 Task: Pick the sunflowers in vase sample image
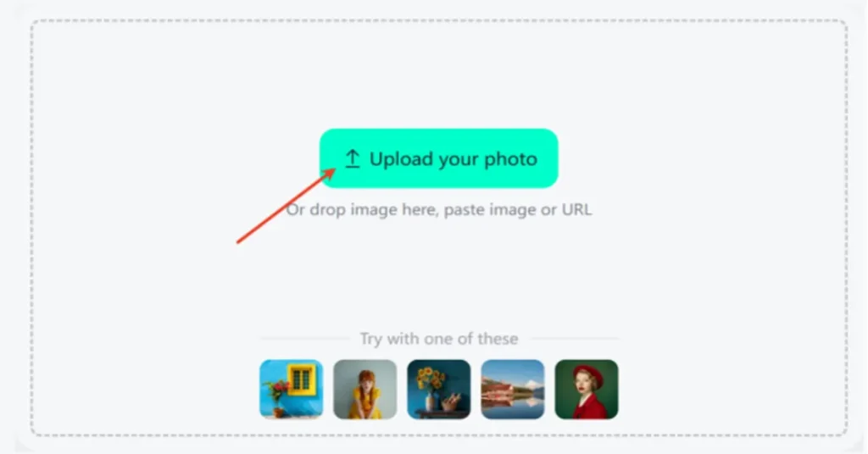[438, 390]
